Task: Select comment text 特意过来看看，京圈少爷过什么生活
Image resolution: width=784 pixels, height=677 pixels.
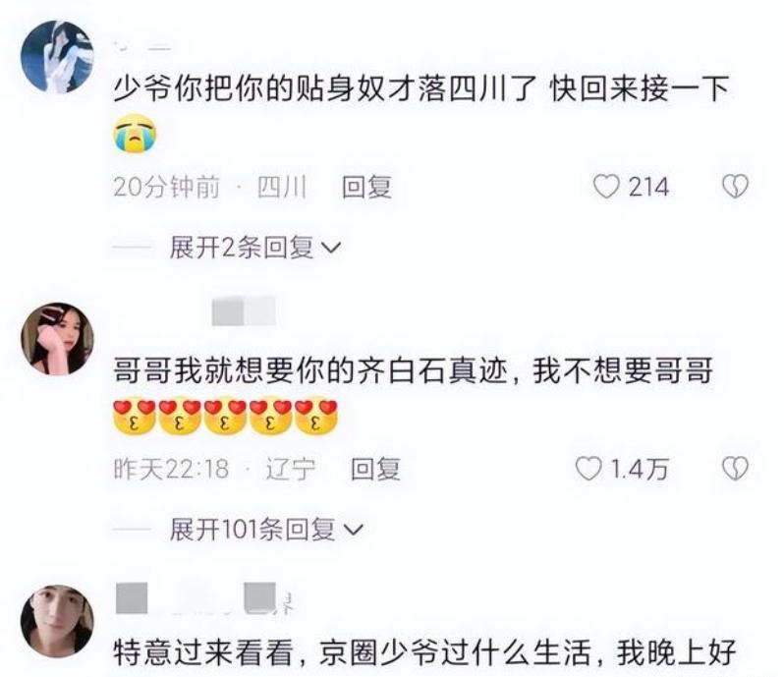Action: click(353, 653)
